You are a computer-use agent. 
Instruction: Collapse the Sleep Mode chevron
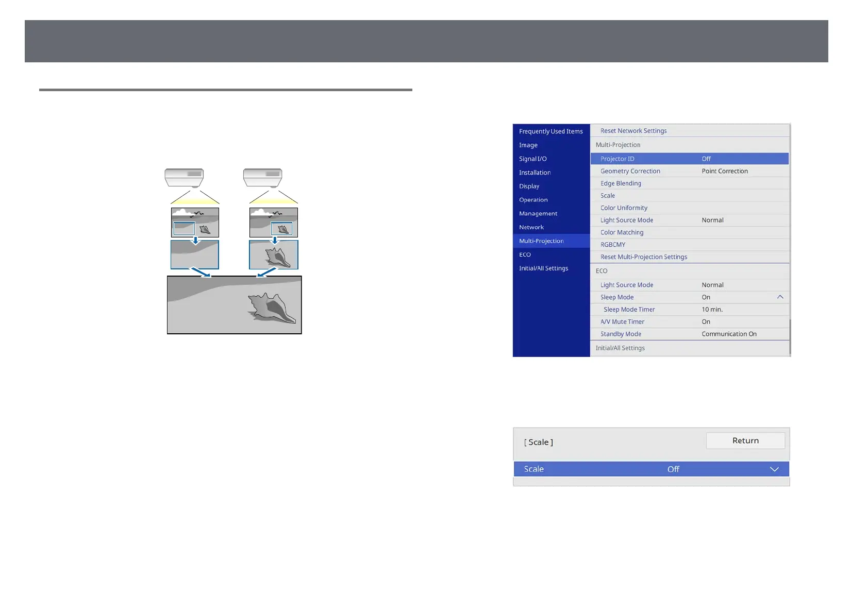click(x=780, y=297)
